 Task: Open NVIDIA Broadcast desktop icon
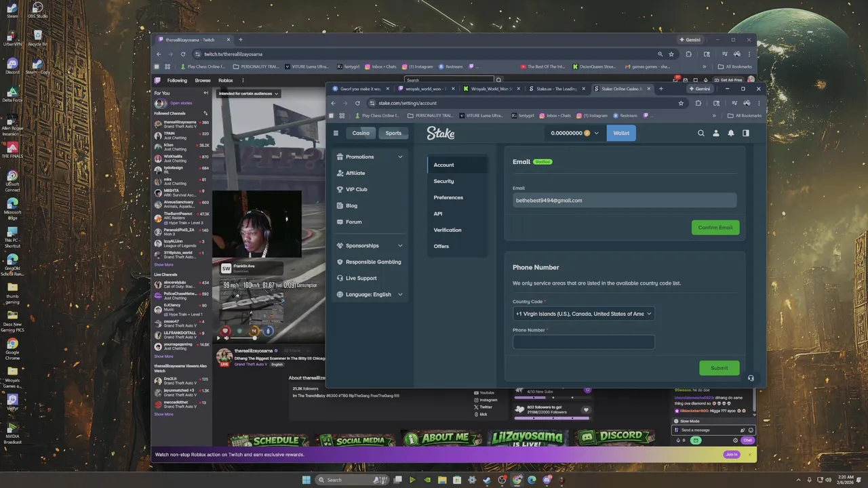click(x=12, y=432)
